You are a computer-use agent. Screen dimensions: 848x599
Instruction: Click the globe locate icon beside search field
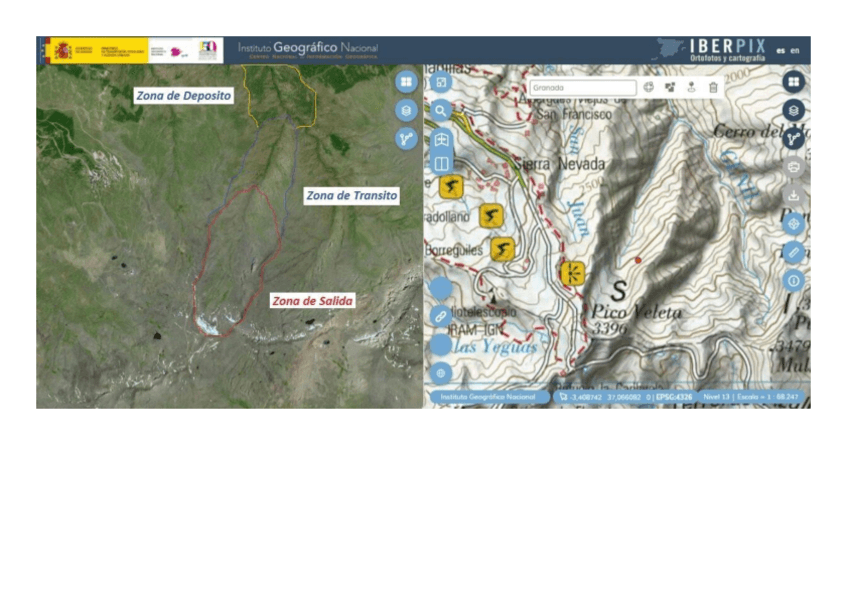click(x=648, y=88)
